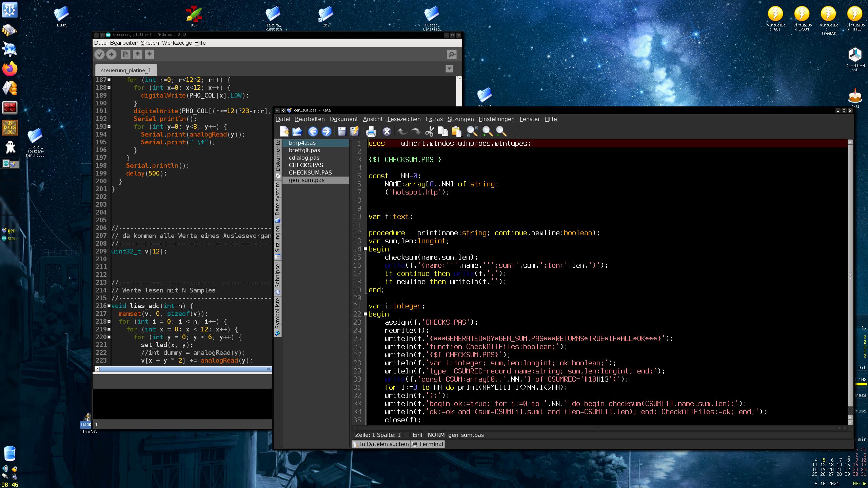The width and height of the screenshot is (868, 488).
Task: Click the Upload arrow button in Arduino
Action: (111, 54)
